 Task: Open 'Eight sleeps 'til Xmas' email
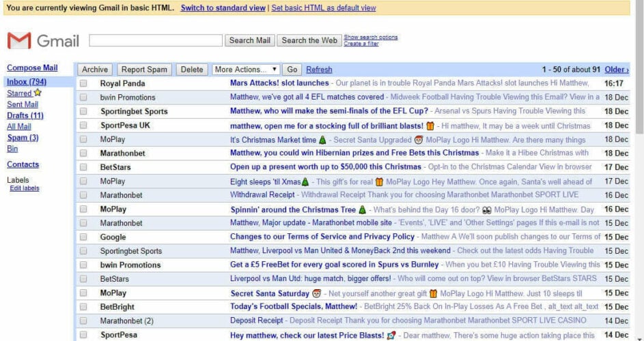click(x=270, y=181)
